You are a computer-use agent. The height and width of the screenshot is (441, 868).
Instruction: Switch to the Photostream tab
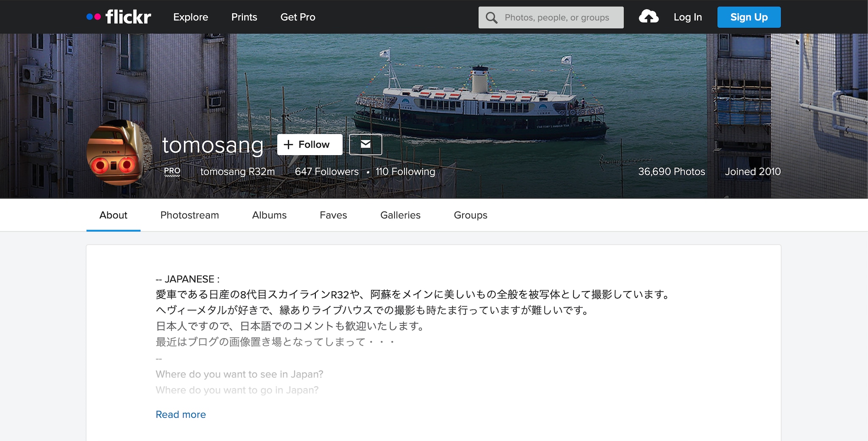point(189,215)
